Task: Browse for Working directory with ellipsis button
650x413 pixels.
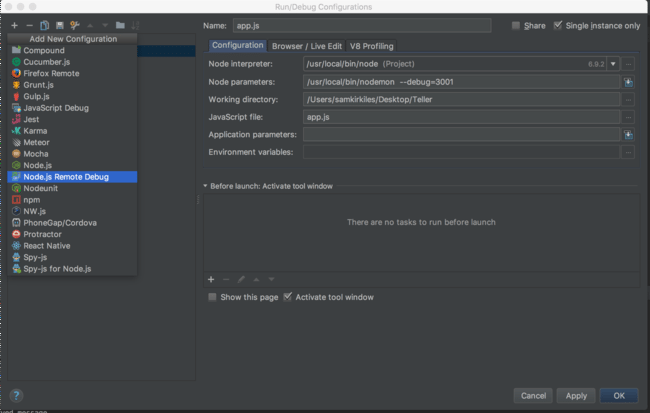Action: click(628, 99)
